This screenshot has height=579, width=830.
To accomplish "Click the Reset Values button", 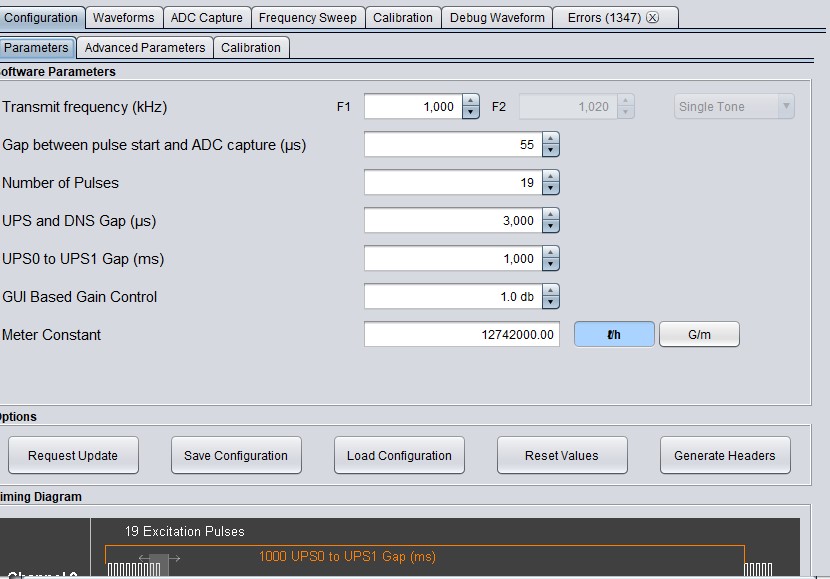I will (562, 455).
